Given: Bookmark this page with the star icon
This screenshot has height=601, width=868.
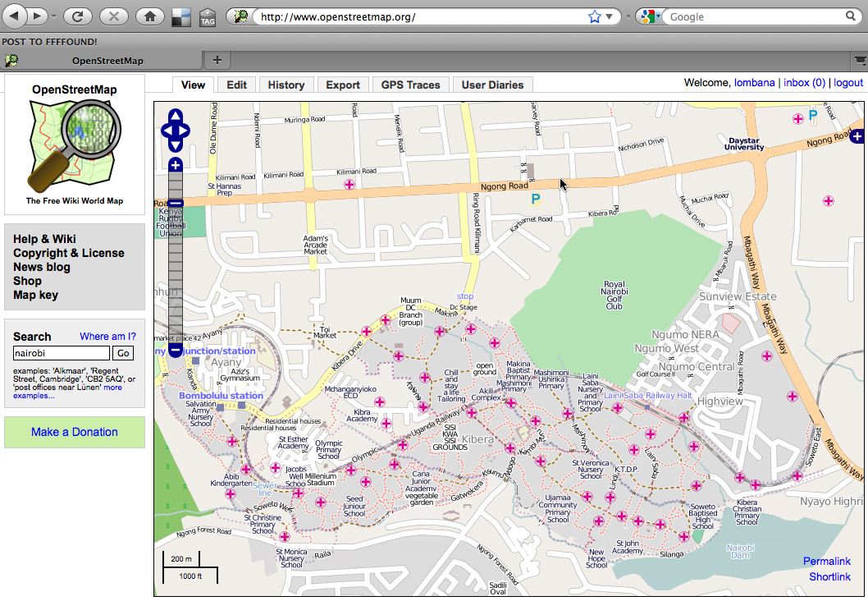Looking at the screenshot, I should [x=595, y=16].
